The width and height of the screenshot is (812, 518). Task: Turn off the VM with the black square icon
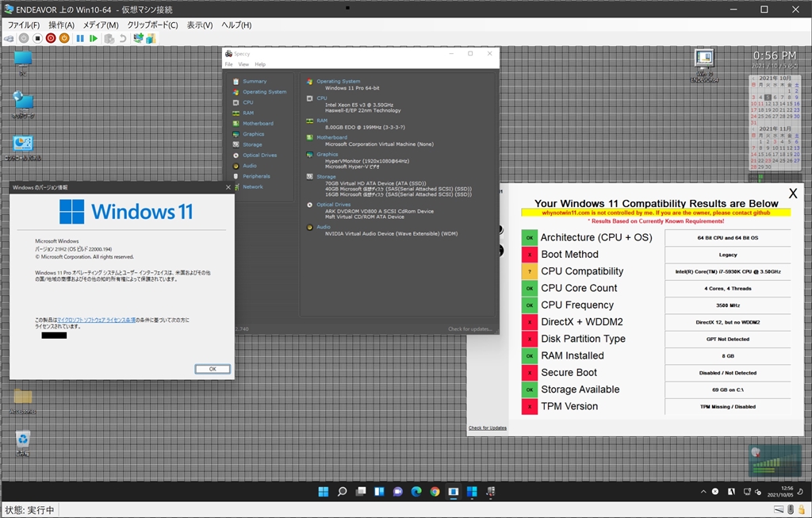coord(37,38)
